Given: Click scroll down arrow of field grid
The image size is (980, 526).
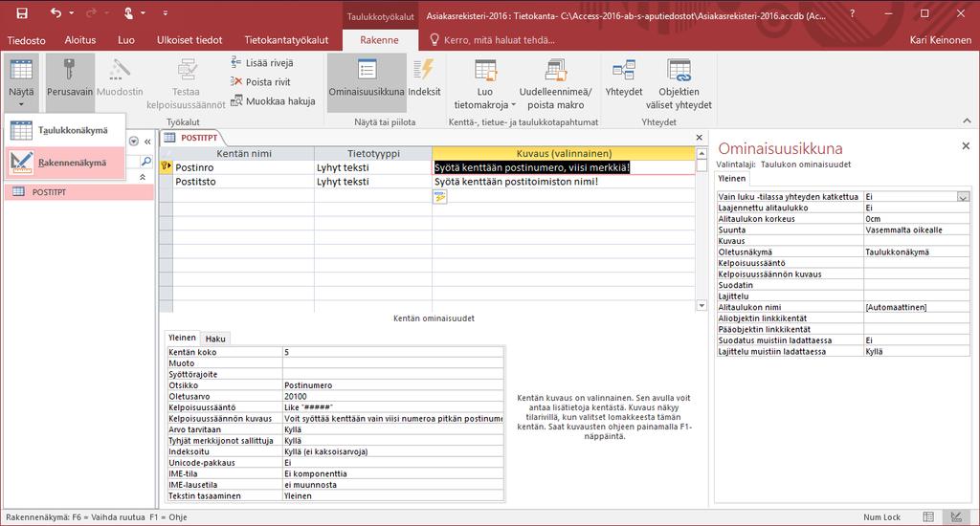Looking at the screenshot, I should [702, 305].
